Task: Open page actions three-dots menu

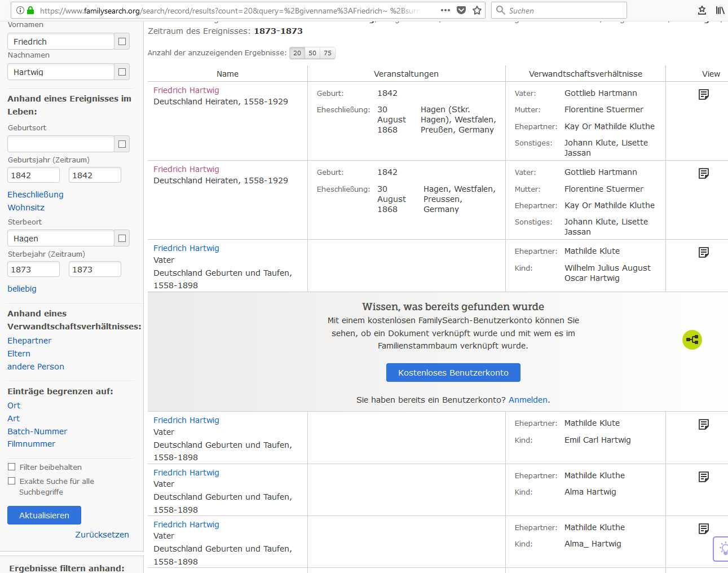Action: (445, 10)
